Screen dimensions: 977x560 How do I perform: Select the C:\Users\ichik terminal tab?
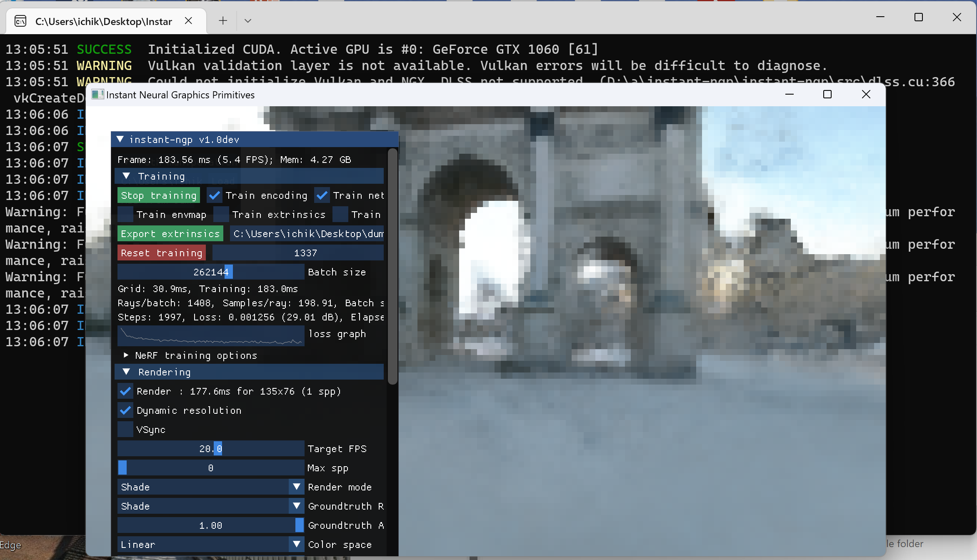(103, 21)
